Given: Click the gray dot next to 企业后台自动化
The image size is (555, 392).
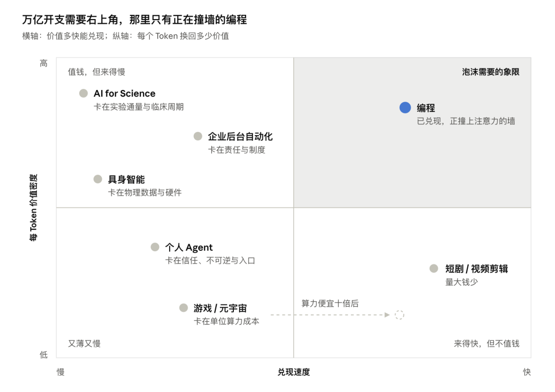Looking at the screenshot, I should tap(198, 136).
